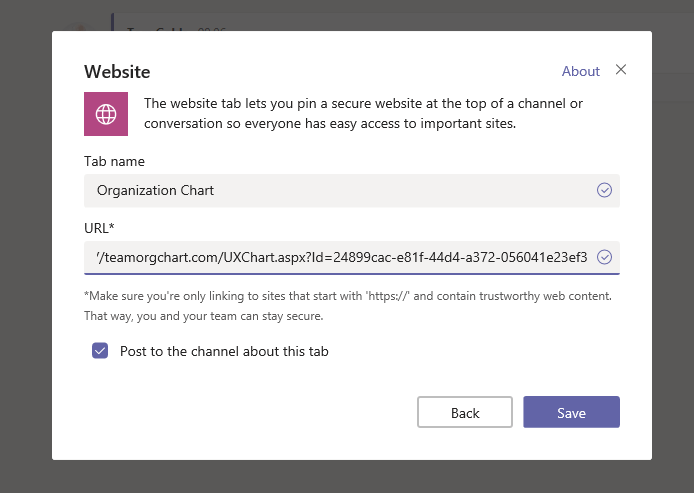
Task: Click dimmed background left of dialog
Action: 25,250
